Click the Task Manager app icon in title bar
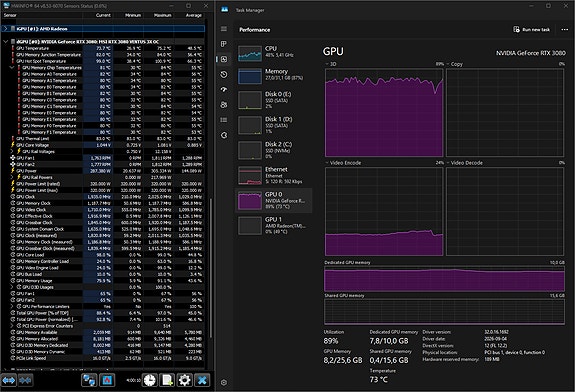 [224, 10]
